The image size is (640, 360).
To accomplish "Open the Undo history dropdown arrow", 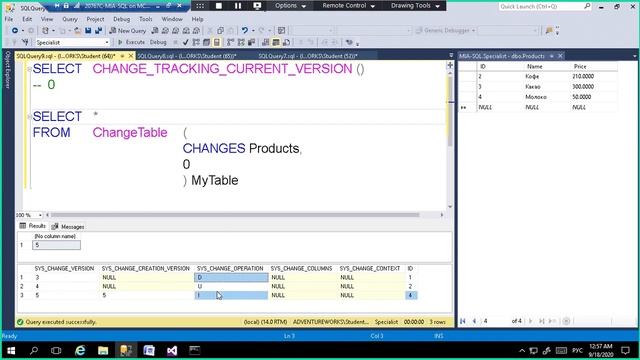I will (252, 31).
